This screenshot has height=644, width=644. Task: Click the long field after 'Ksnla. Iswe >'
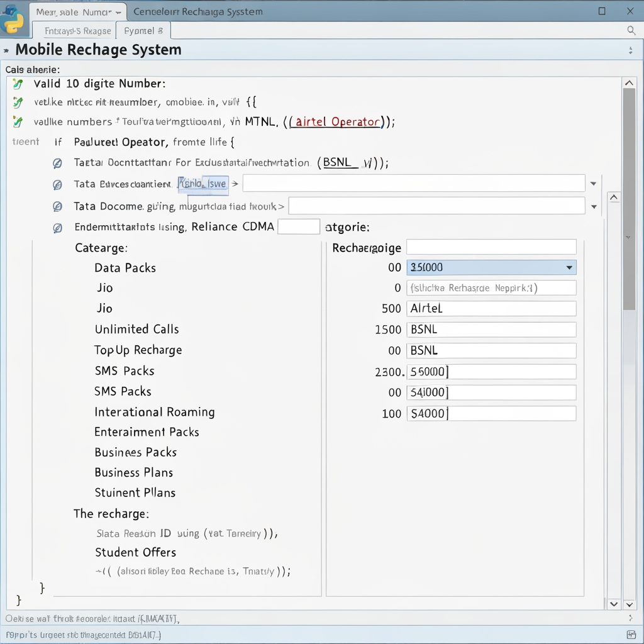point(414,183)
